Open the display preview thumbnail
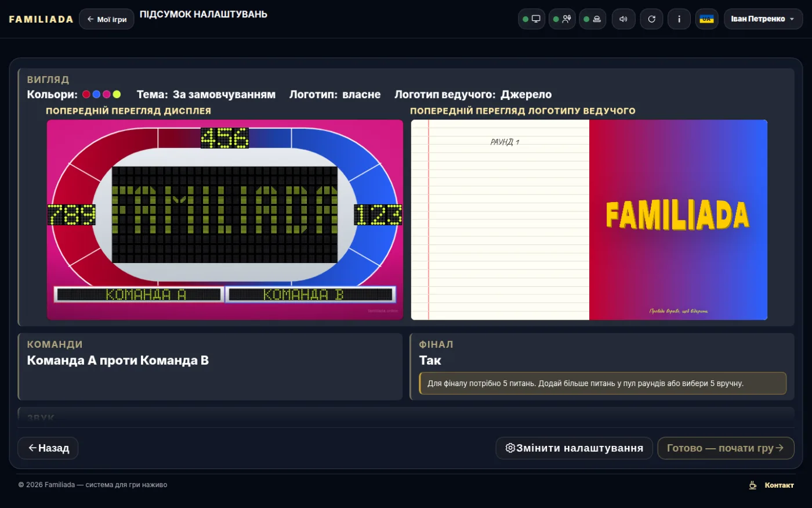The image size is (812, 508). click(x=225, y=220)
